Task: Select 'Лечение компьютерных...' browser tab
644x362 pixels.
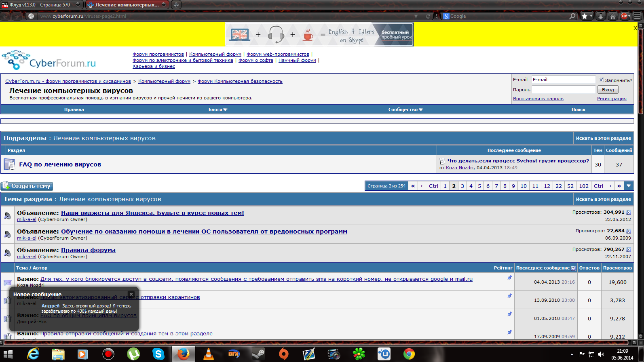Action: coord(127,5)
